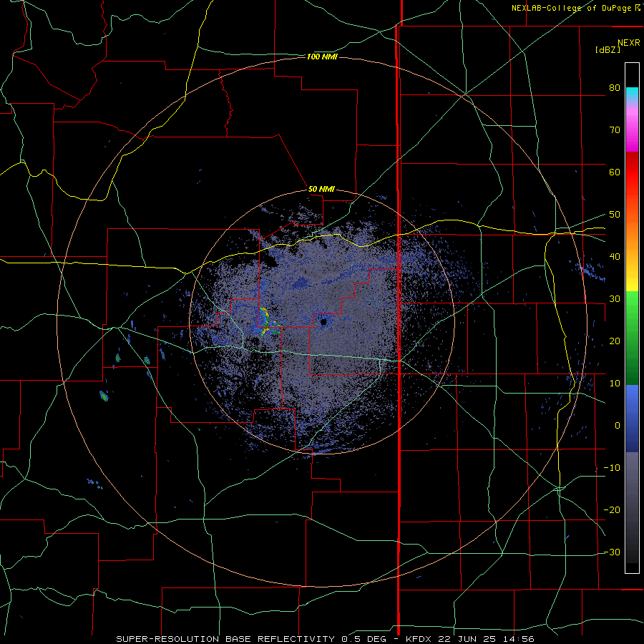
Task: Click the 30 dBZ scale value
Action: (615, 299)
